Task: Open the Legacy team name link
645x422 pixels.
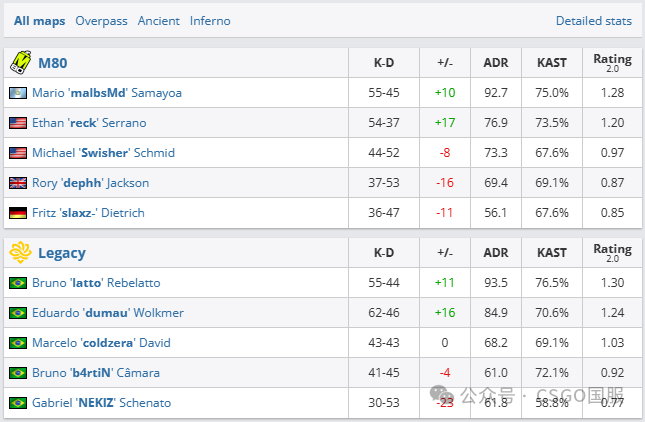Action: click(x=62, y=253)
